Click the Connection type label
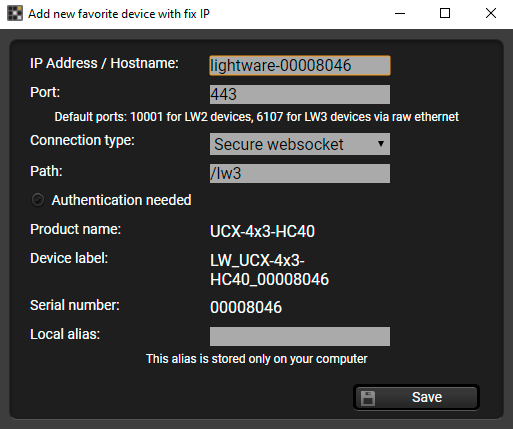 [82, 140]
